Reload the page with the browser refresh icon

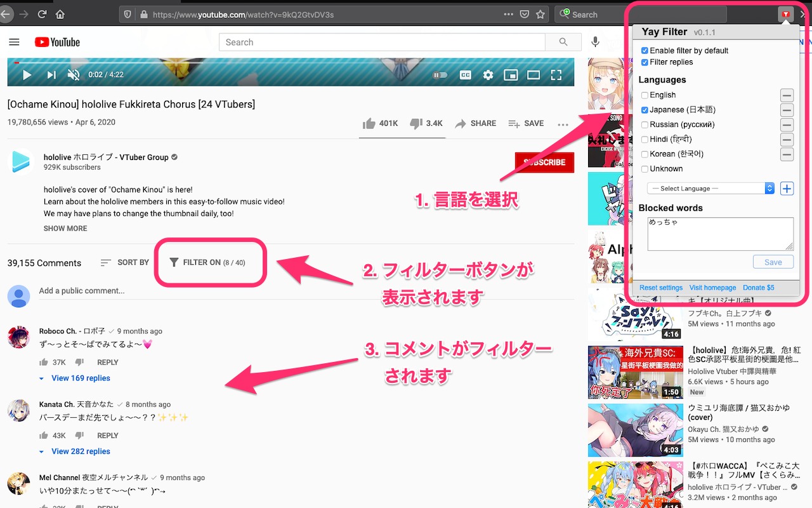tap(43, 14)
